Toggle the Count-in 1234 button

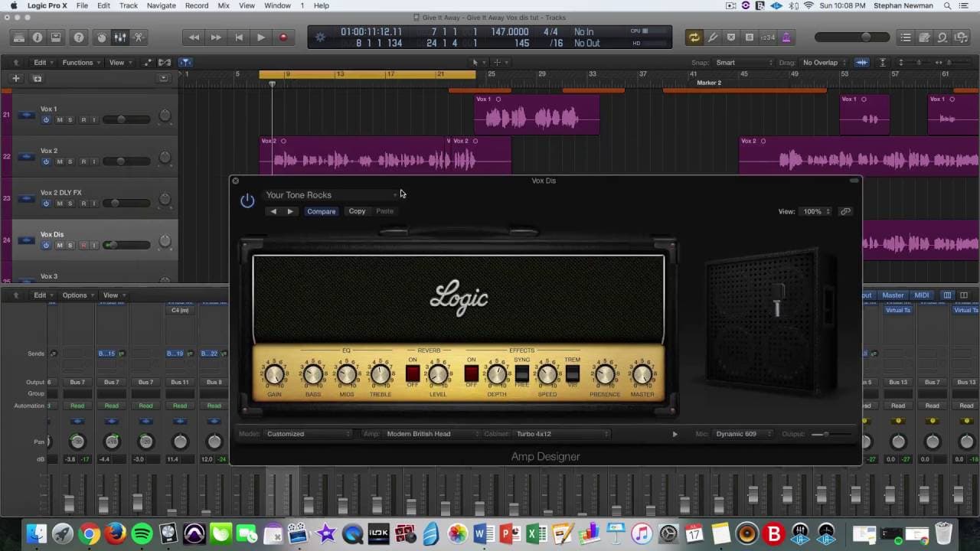point(768,37)
